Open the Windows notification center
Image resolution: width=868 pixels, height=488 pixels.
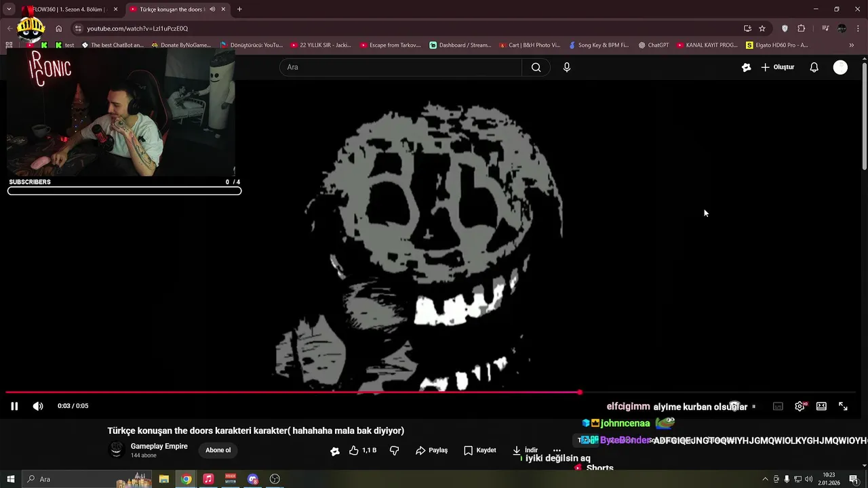click(x=854, y=479)
